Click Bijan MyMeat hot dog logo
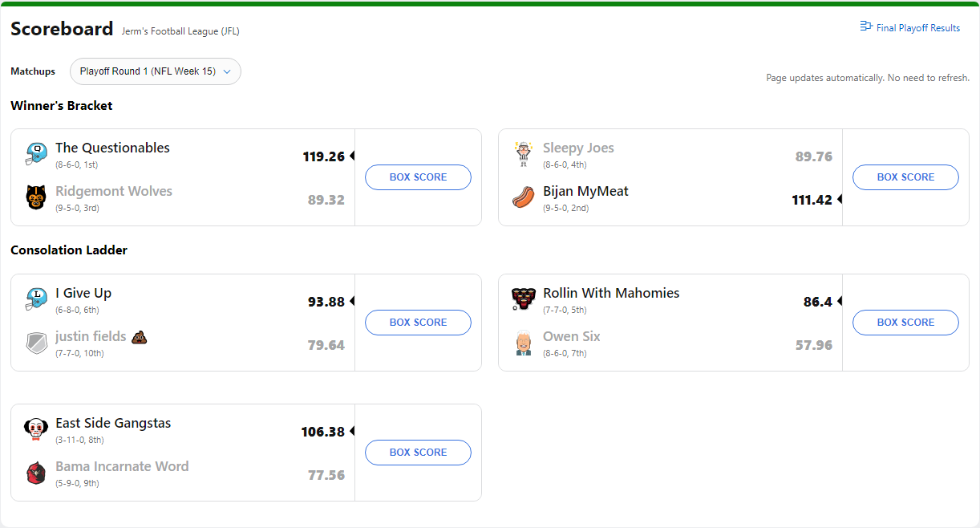Image resolution: width=980 pixels, height=528 pixels. point(524,197)
